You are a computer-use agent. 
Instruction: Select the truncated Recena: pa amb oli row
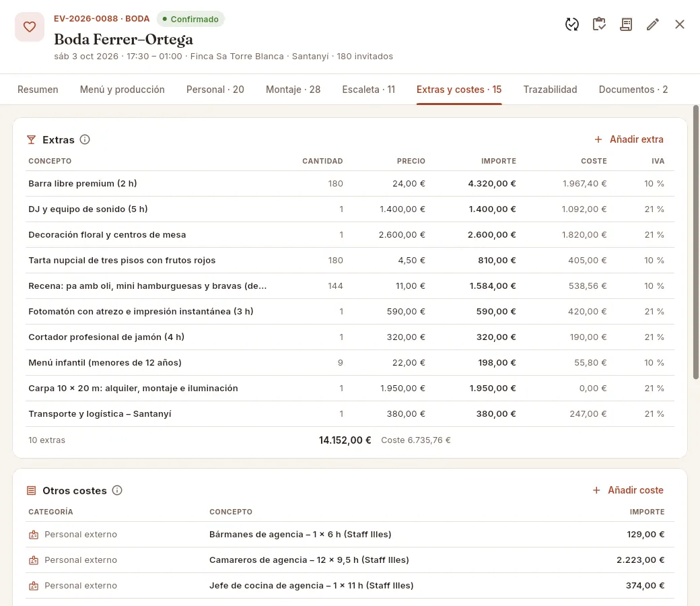point(349,285)
